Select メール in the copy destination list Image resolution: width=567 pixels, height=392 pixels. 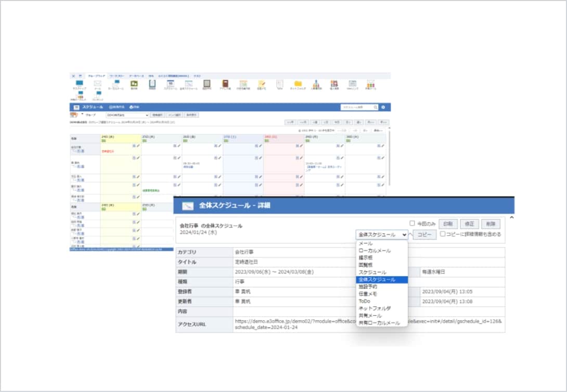[381, 243]
